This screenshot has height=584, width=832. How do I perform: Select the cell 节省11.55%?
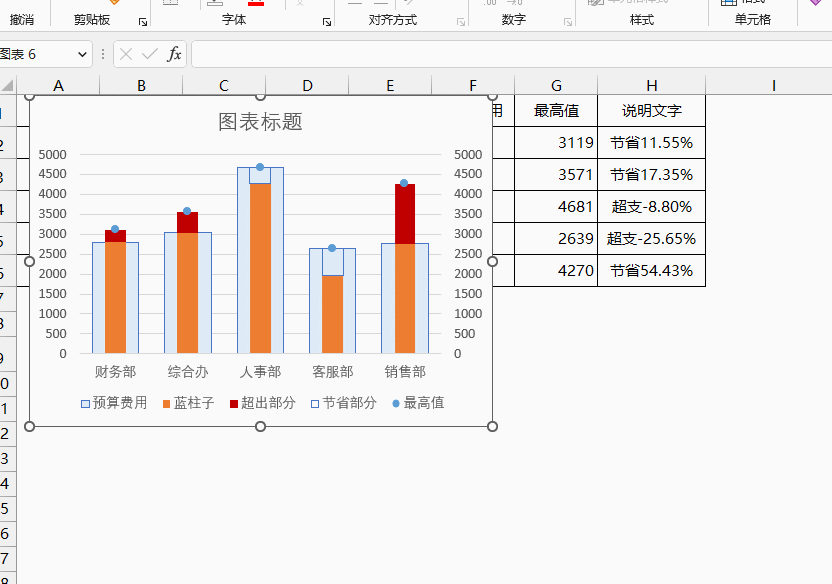(652, 143)
